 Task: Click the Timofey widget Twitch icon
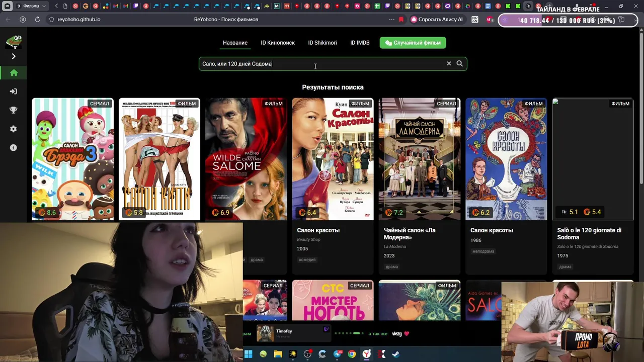pos(326,329)
